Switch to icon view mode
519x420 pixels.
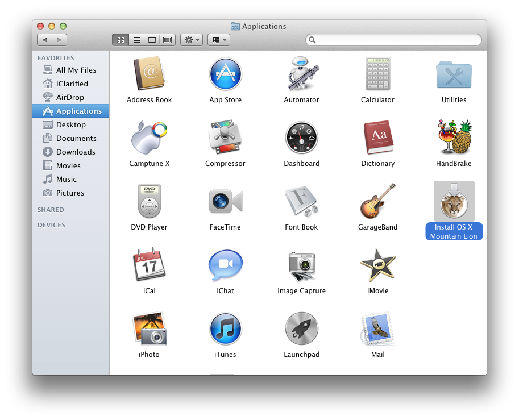click(121, 40)
